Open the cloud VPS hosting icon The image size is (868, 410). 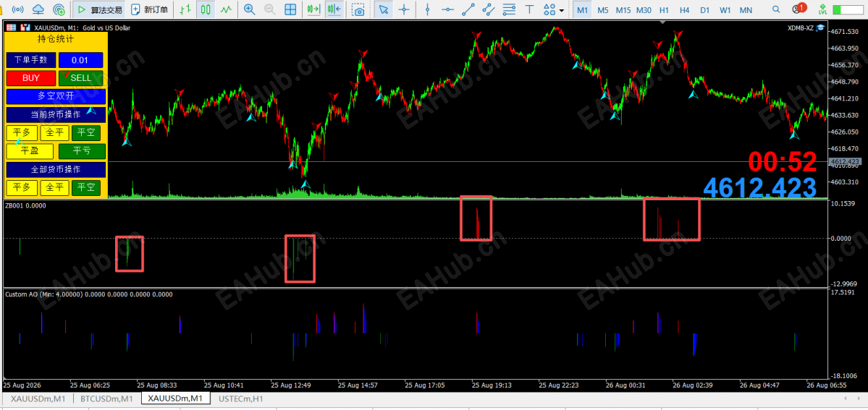(38, 9)
